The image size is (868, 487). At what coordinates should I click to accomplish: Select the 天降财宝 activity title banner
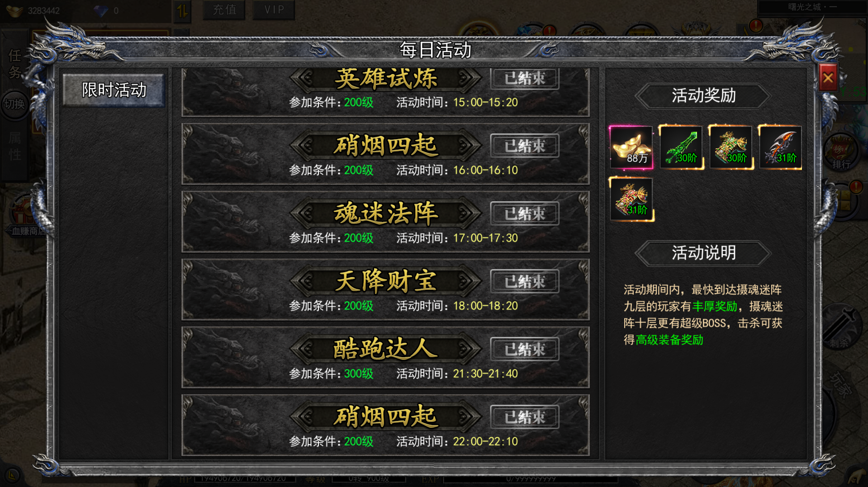coord(385,281)
